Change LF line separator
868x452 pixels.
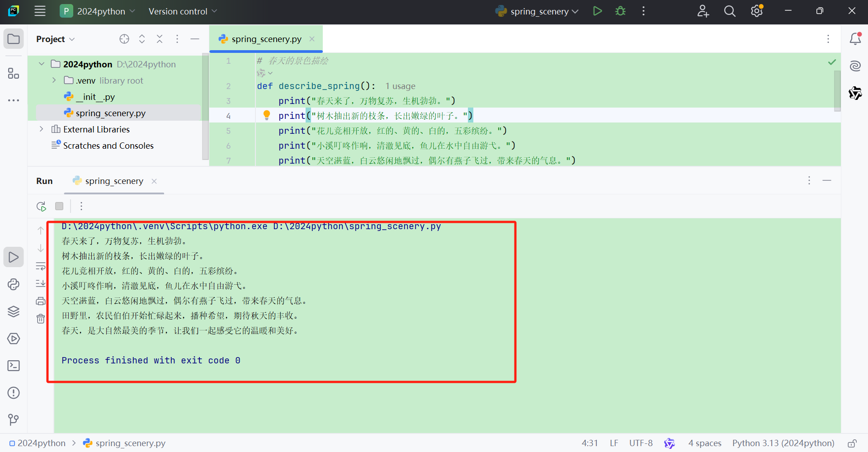(x=614, y=443)
